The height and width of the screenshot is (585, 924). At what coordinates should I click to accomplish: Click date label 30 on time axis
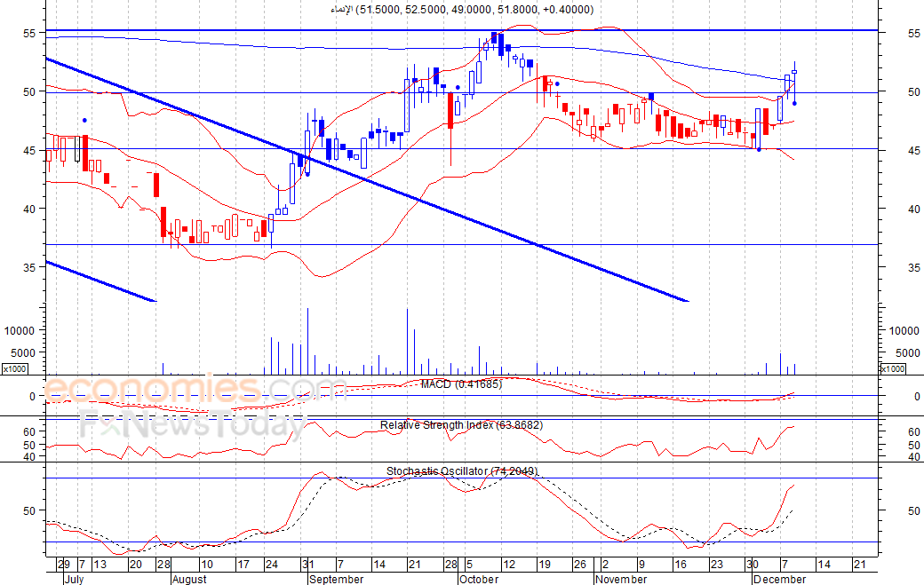pyautogui.click(x=753, y=565)
